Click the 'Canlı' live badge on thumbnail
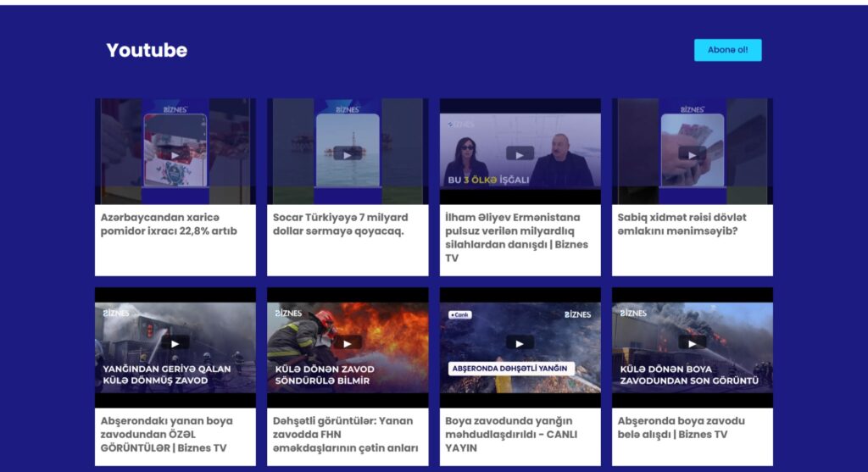868x472 pixels. point(460,314)
